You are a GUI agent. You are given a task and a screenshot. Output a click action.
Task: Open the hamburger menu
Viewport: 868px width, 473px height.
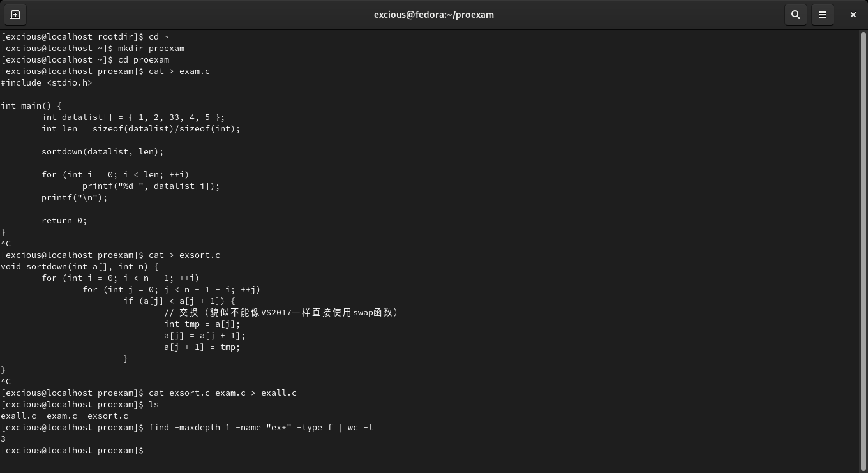pos(823,15)
